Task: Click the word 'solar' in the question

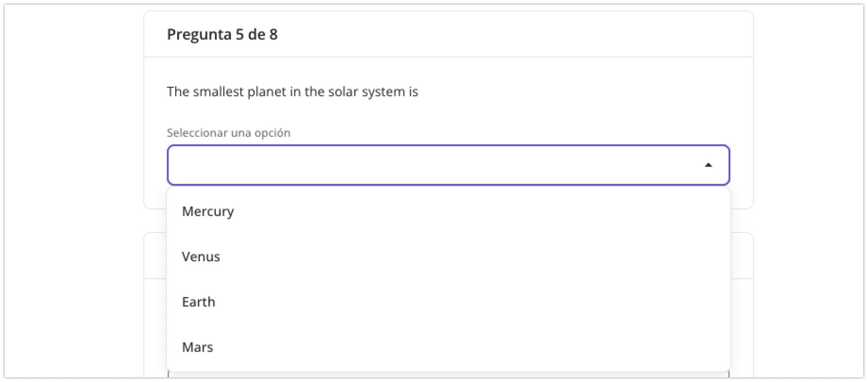Action: pos(343,91)
